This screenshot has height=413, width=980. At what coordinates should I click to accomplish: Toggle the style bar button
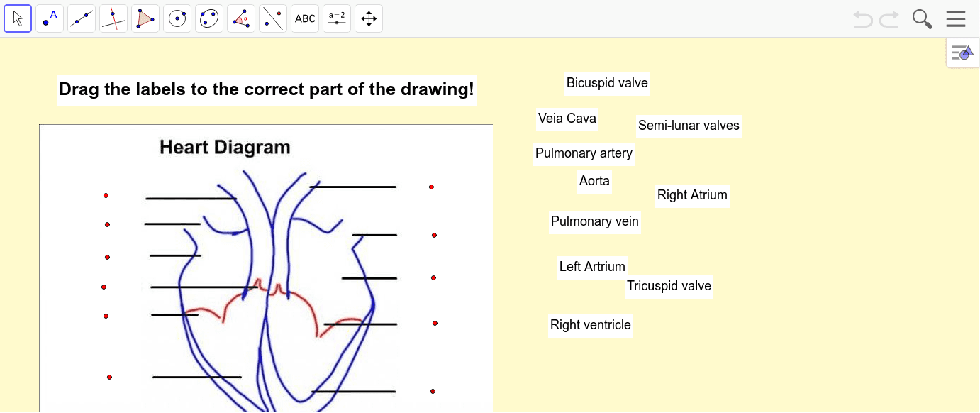pos(963,53)
